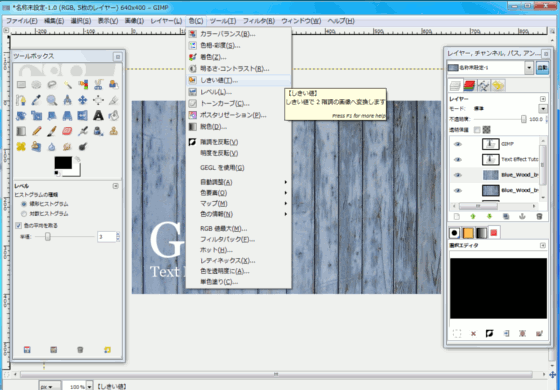
Task: Select the Measure compass tool
Action: (68, 100)
